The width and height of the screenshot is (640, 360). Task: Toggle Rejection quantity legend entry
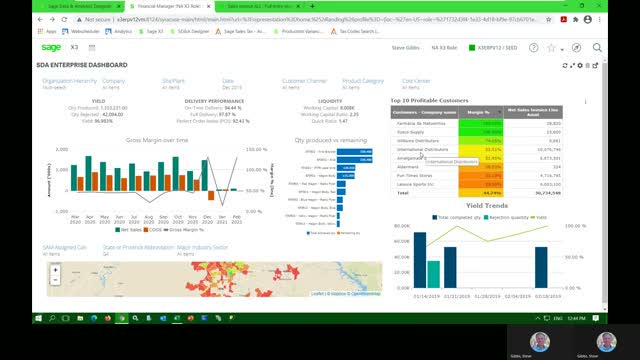pos(506,218)
